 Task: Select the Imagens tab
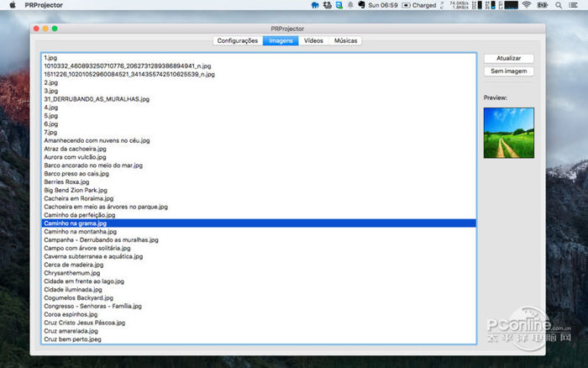pos(281,40)
